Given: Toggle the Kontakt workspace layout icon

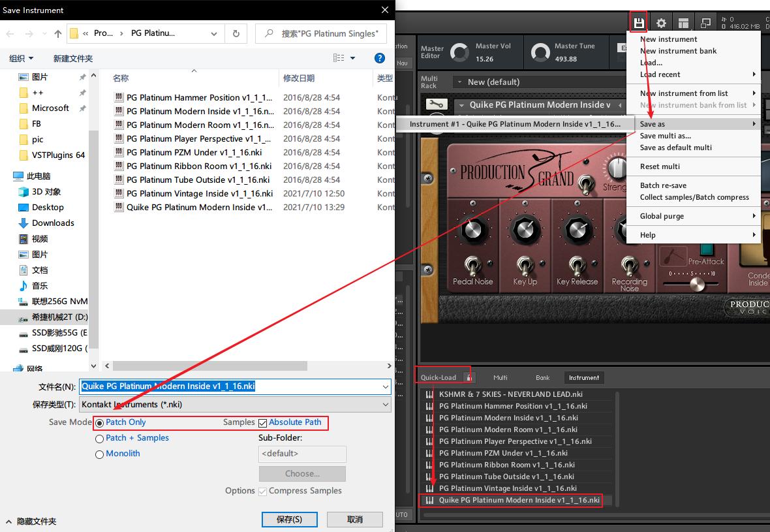Looking at the screenshot, I should pos(683,23).
